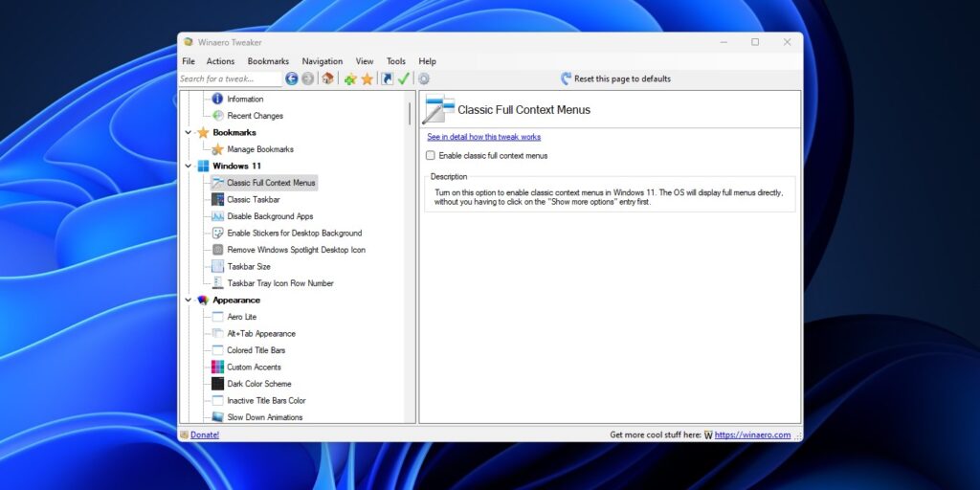Enable classic full context menus checkbox
The width and height of the screenshot is (980, 490).
click(431, 156)
